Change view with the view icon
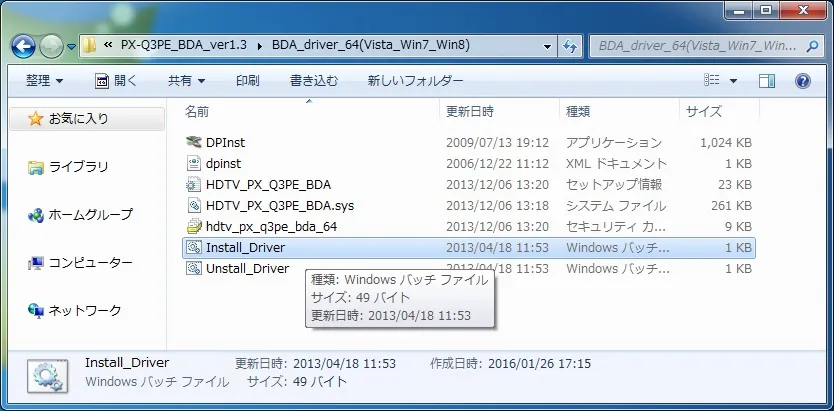Screen dimensions: 834x411 pyautogui.click(x=712, y=81)
